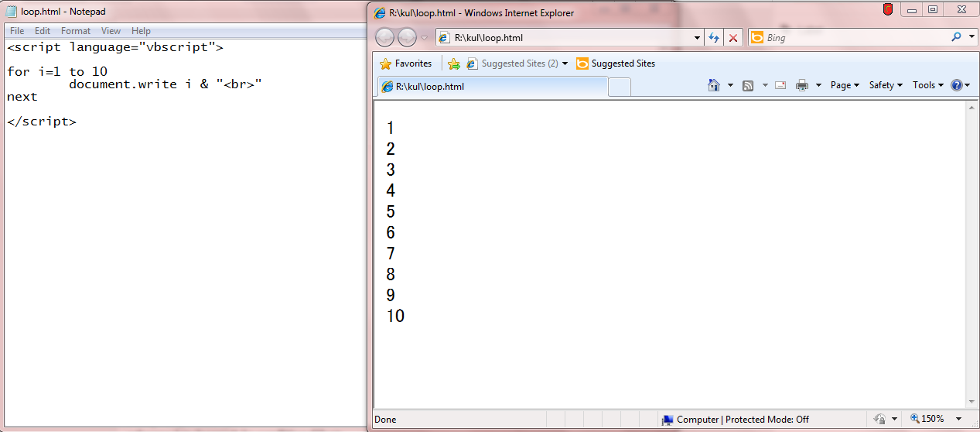Image resolution: width=980 pixels, height=432 pixels.
Task: Open the search provider dropdown
Action: 971,37
